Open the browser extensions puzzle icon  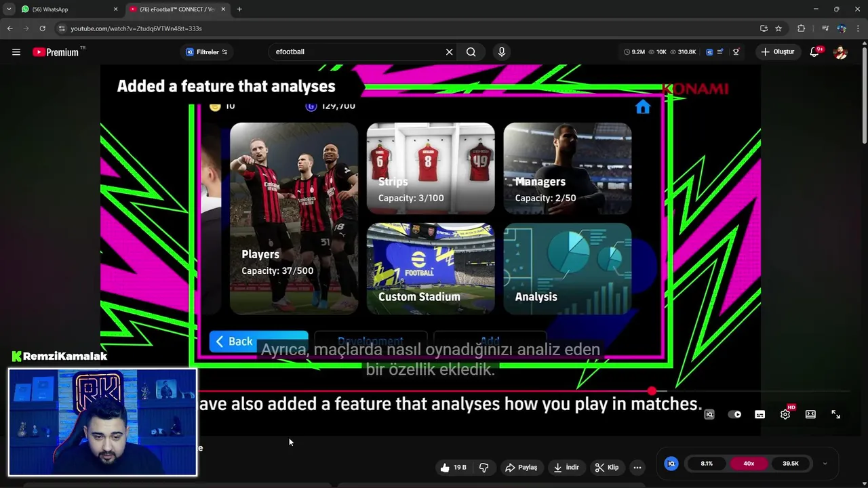[x=801, y=28]
